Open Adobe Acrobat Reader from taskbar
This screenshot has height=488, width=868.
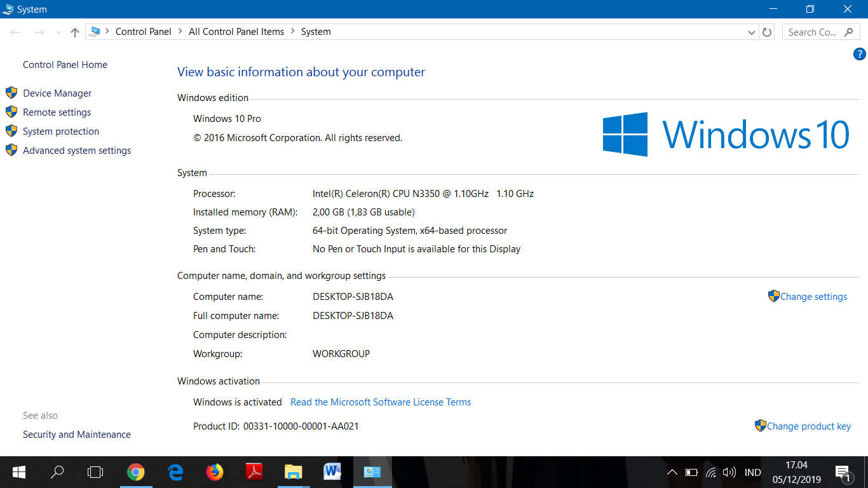pos(254,472)
